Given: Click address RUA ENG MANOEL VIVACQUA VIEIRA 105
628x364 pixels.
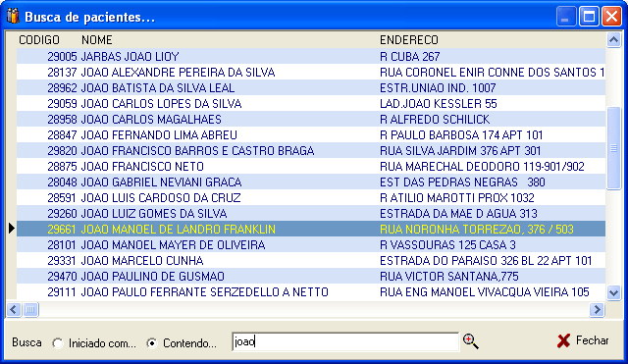Looking at the screenshot, I should [484, 292].
